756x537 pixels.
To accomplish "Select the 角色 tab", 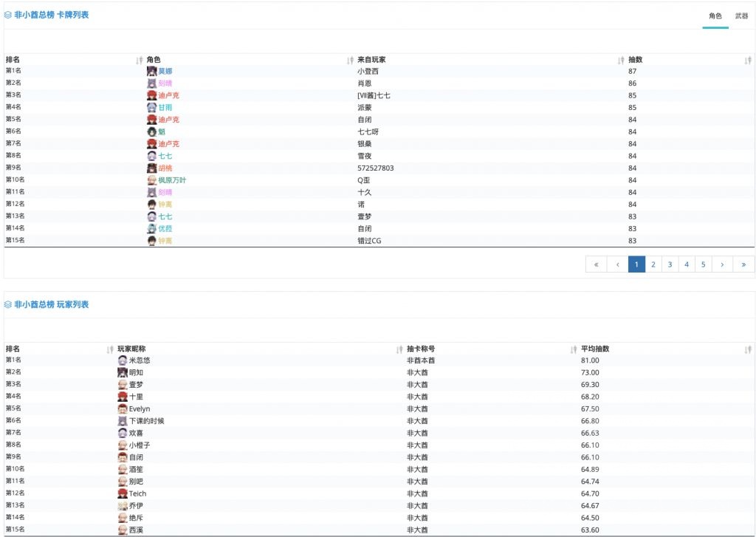I will point(715,16).
